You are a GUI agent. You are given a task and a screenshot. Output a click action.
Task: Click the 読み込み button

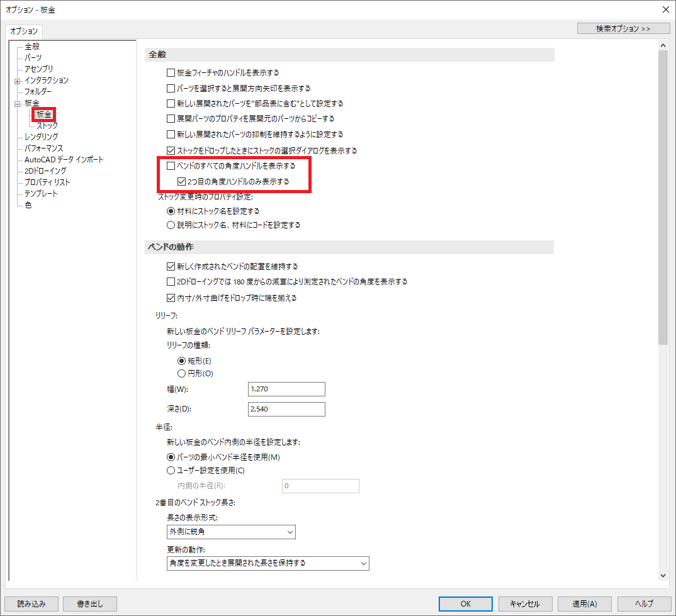[30, 603]
